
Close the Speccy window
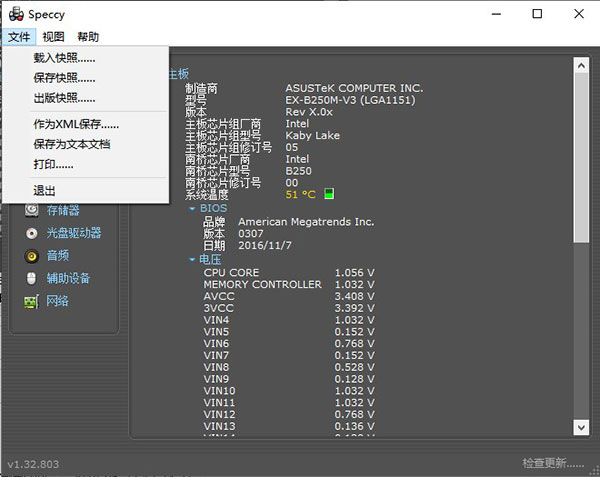point(579,14)
